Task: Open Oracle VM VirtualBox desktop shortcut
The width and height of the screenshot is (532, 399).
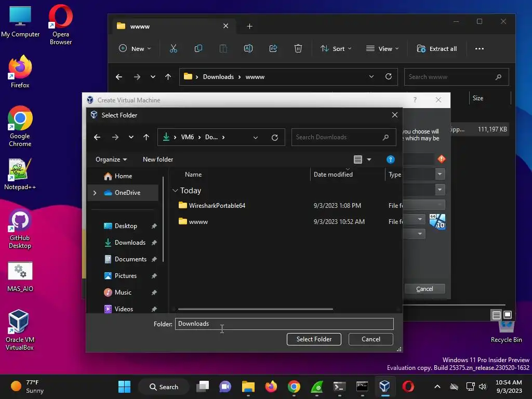Action: (x=19, y=330)
